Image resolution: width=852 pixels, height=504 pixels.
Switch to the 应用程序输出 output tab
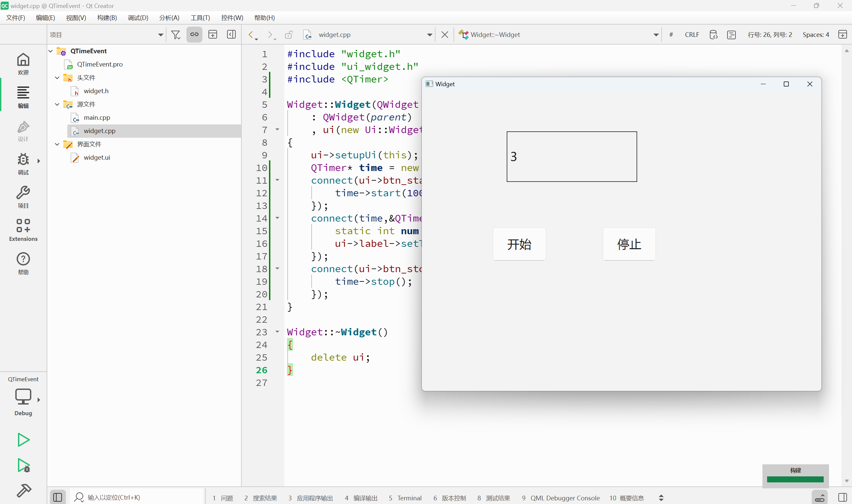[x=311, y=498]
